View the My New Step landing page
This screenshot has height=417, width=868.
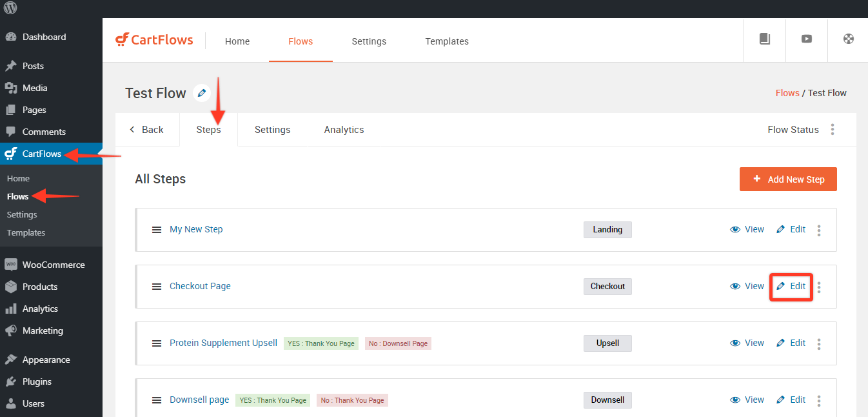747,229
